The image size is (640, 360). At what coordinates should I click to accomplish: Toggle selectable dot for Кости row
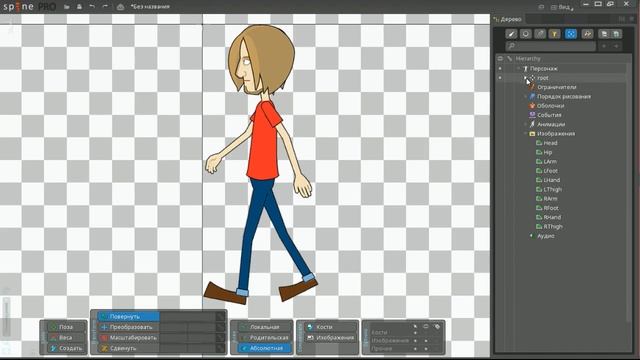[416, 333]
